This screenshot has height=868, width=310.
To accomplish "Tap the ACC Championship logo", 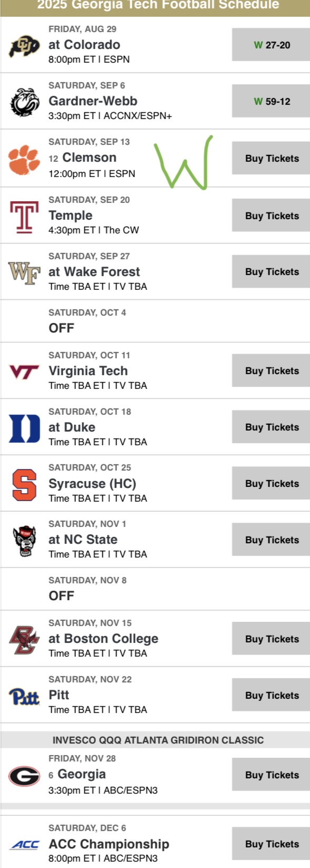I will point(25,845).
